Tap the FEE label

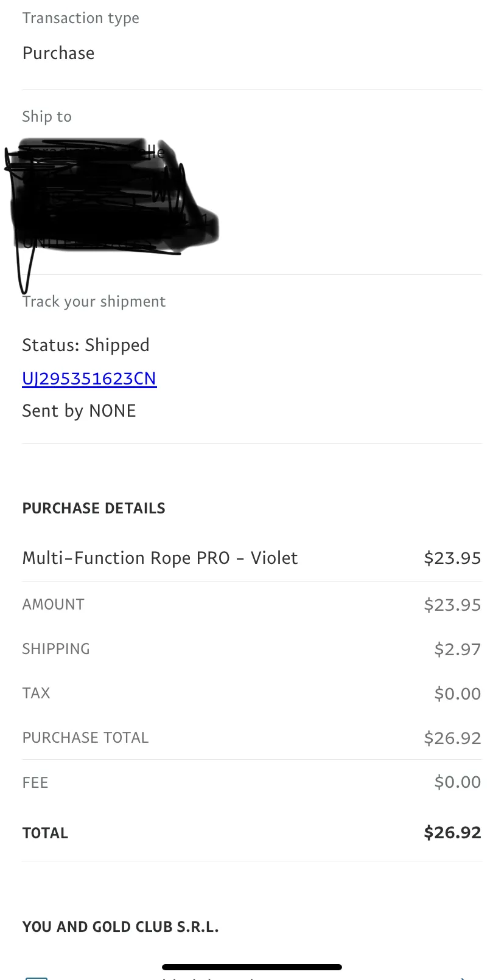tap(35, 782)
